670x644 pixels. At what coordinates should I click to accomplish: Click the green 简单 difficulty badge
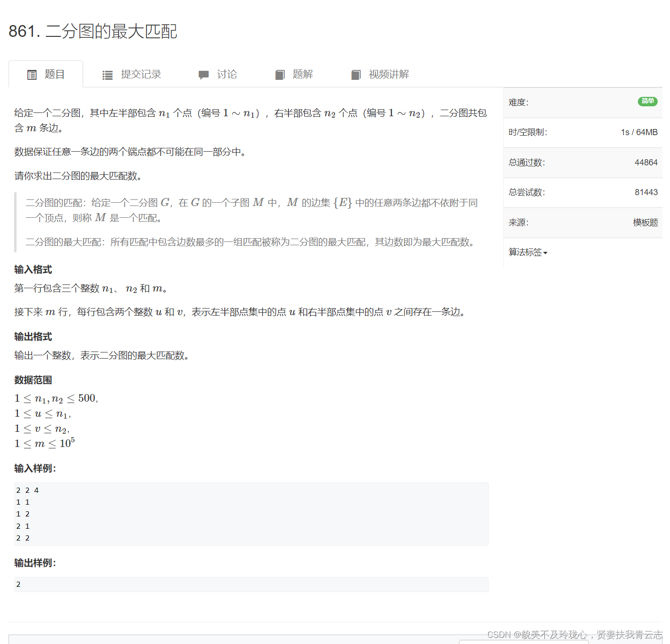648,101
